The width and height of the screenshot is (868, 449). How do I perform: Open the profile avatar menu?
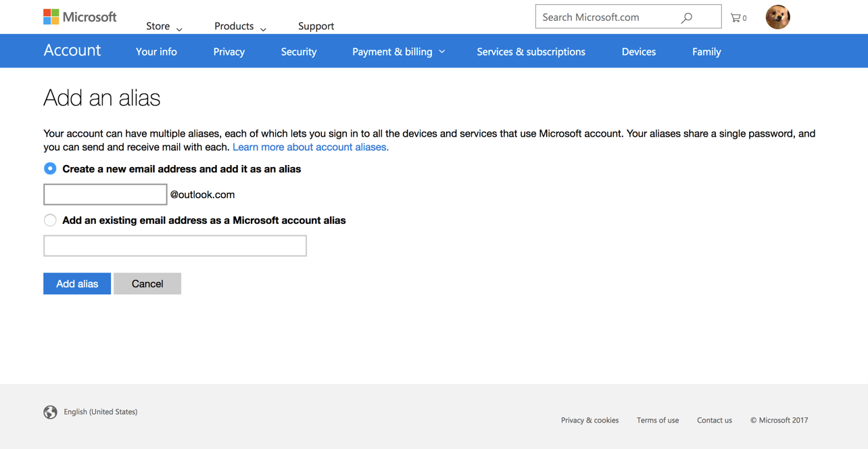point(777,17)
